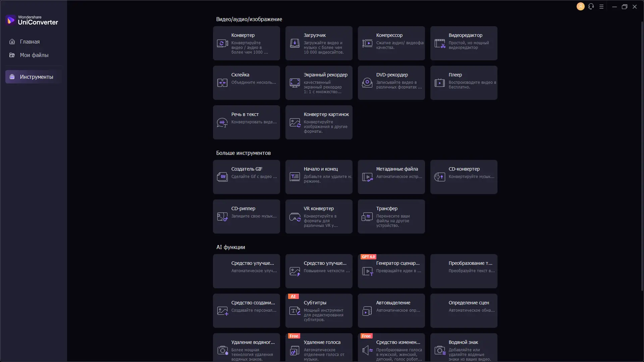Screen dimensions: 644x362
Task: Open the GIF maker icon
Action: (222, 177)
